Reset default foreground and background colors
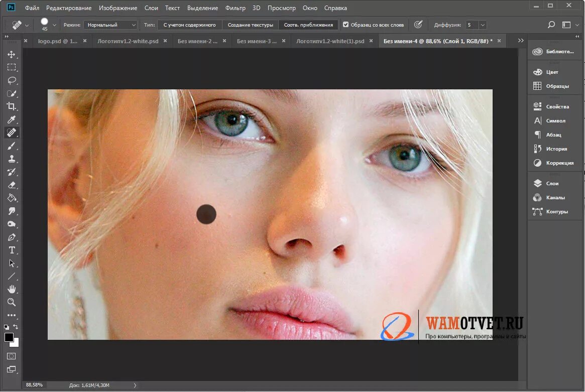This screenshot has width=585, height=392. tap(7, 327)
